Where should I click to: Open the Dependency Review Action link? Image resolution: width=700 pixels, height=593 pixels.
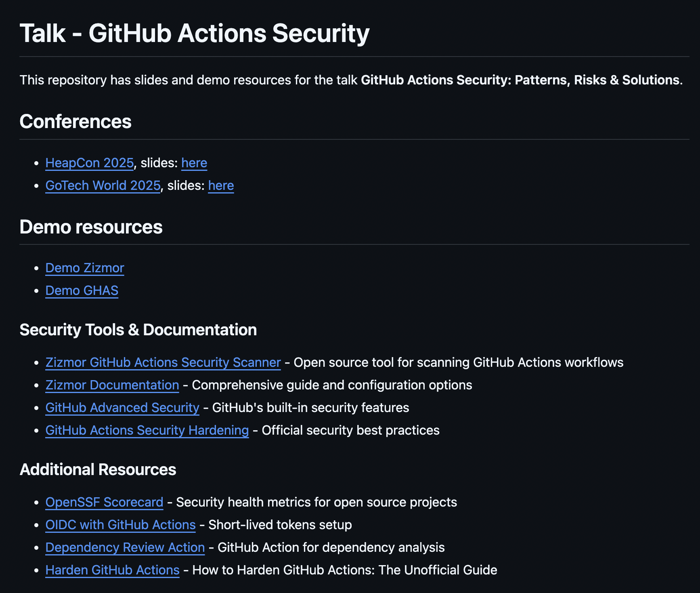point(125,547)
